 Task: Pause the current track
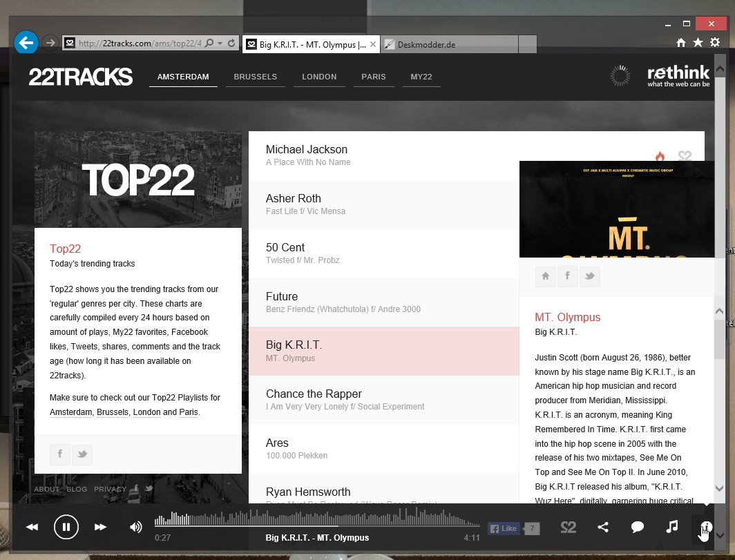click(x=66, y=527)
